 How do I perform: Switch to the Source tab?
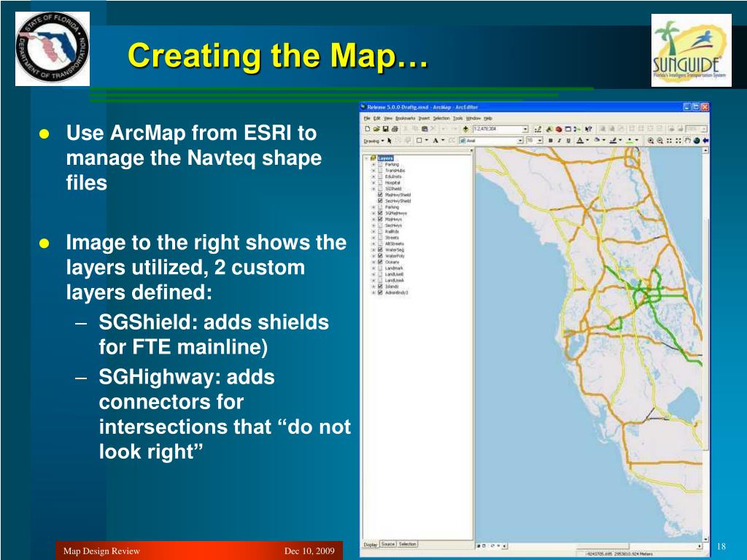pyautogui.click(x=388, y=544)
